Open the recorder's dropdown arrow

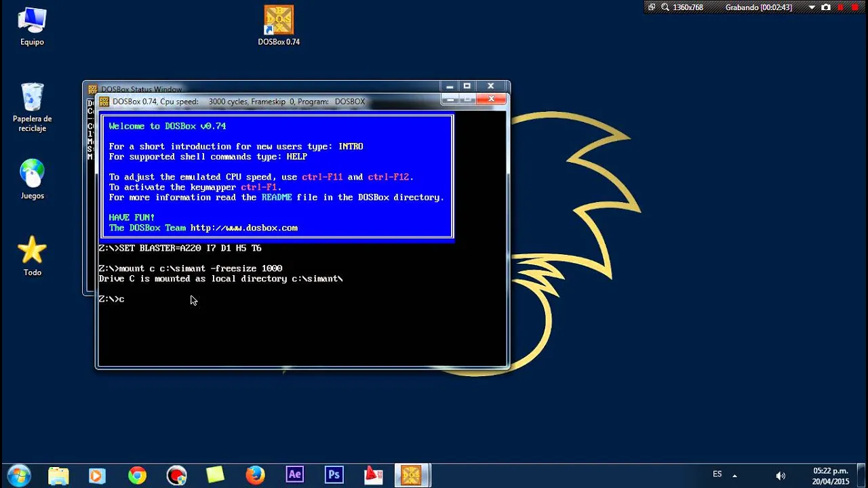click(812, 7)
